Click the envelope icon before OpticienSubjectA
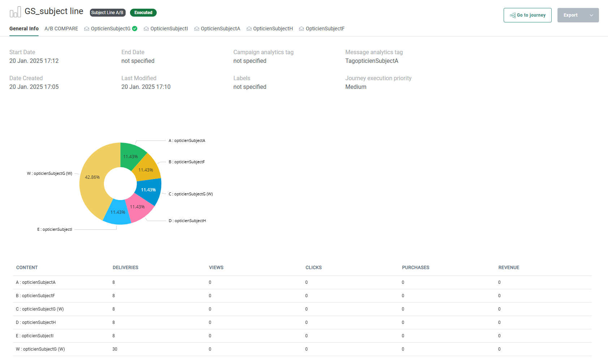 197,29
